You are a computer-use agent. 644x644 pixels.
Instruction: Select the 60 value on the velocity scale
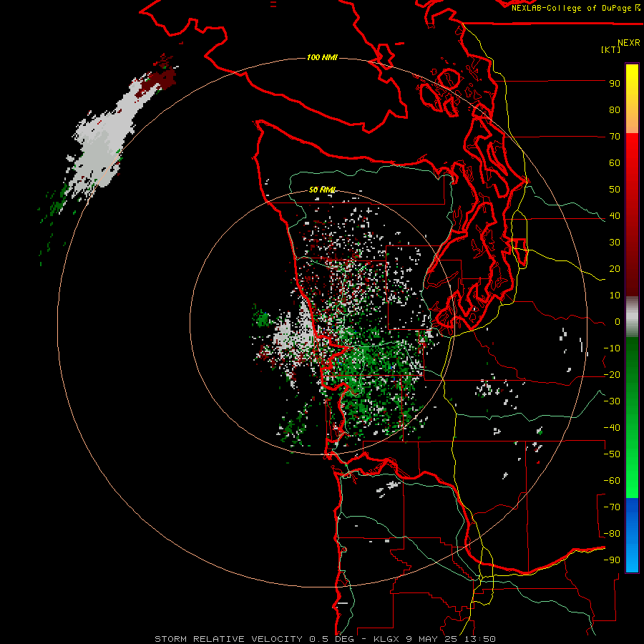(x=615, y=162)
